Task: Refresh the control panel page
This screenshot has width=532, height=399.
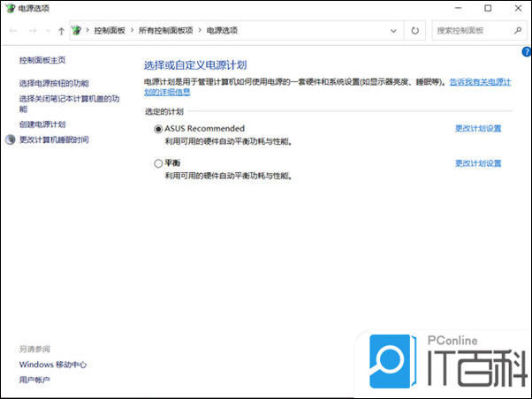Action: [414, 31]
